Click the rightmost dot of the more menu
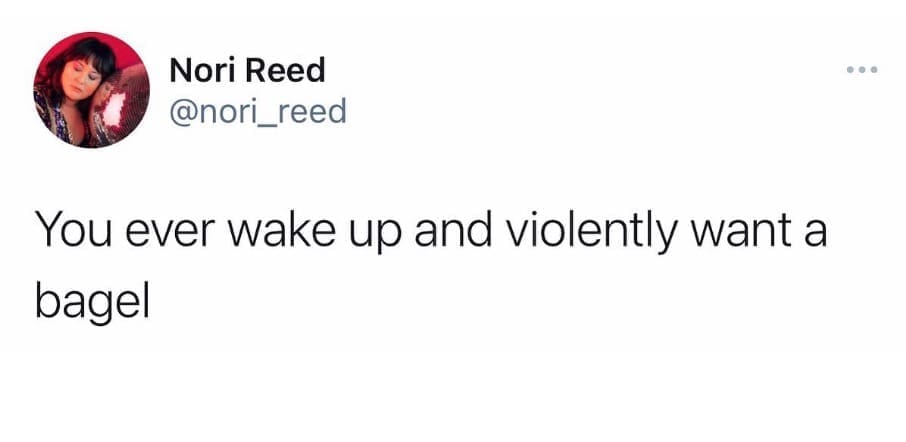Viewport: 906px width, 442px height. coord(872,70)
